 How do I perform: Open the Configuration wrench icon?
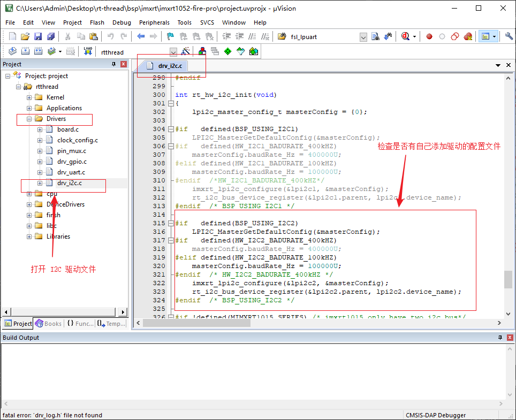pos(509,36)
